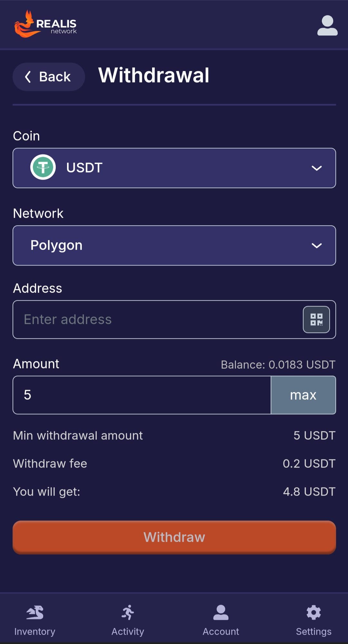The width and height of the screenshot is (348, 644).
Task: Open the Activity tab label
Action: 128,631
